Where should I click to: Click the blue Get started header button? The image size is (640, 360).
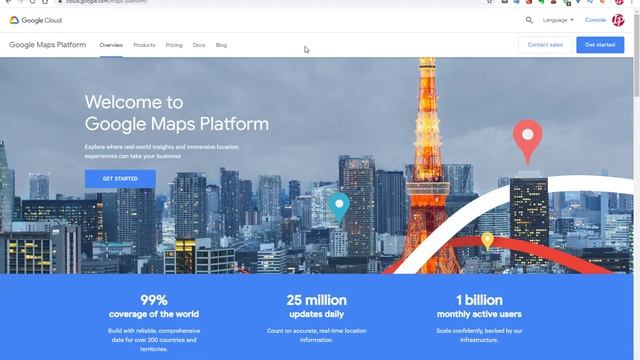click(x=600, y=45)
